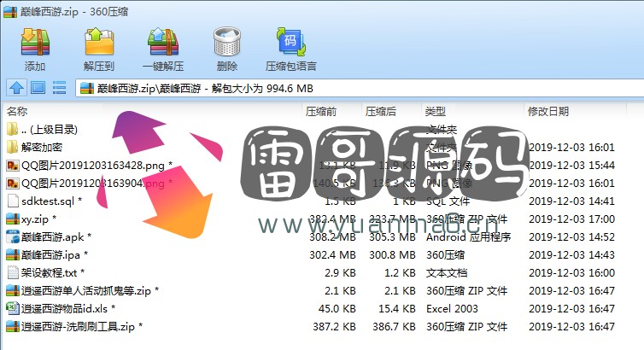Click the 360压缩 title bar app icon

(x=11, y=11)
